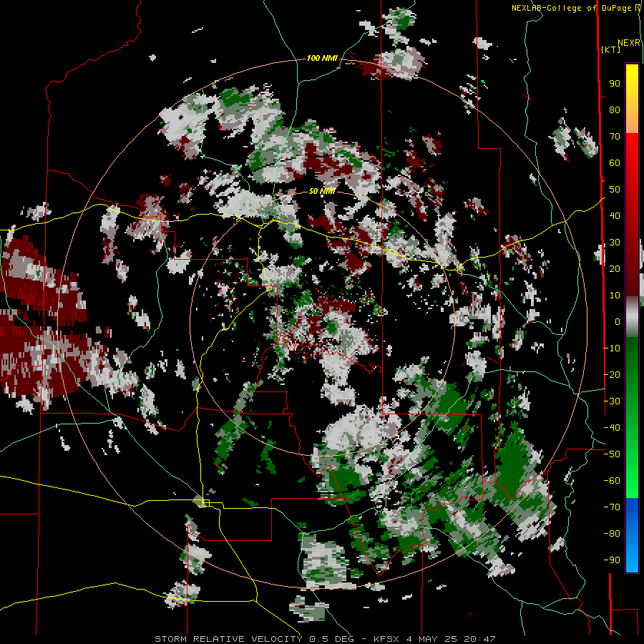644x644 pixels.
Task: Click the "NEXLAB-College of DuPage" header text
Action: coord(572,8)
